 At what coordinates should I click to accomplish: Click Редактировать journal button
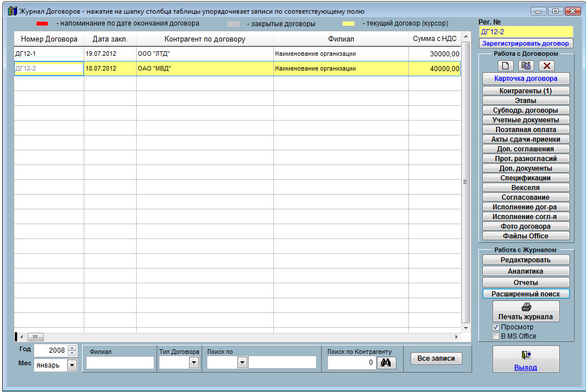click(526, 260)
